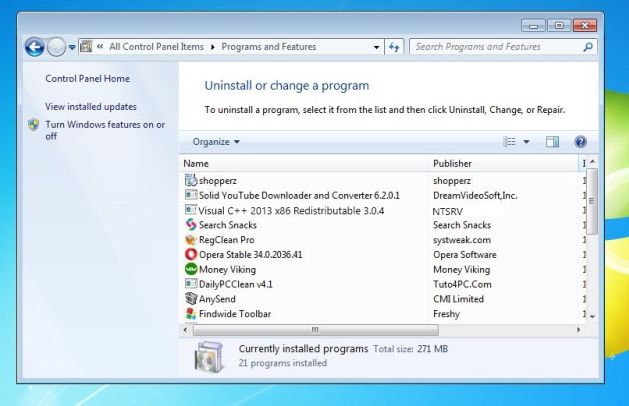
Task: Open View installed updates
Action: point(91,107)
